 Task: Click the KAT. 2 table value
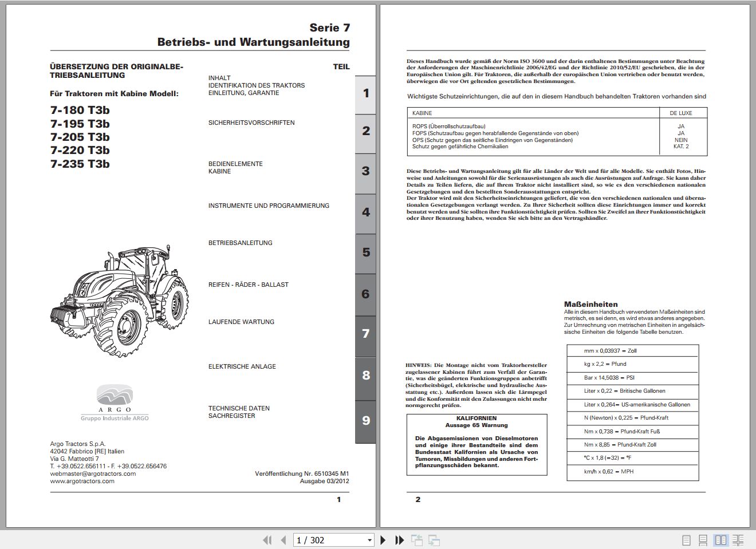[x=681, y=147]
